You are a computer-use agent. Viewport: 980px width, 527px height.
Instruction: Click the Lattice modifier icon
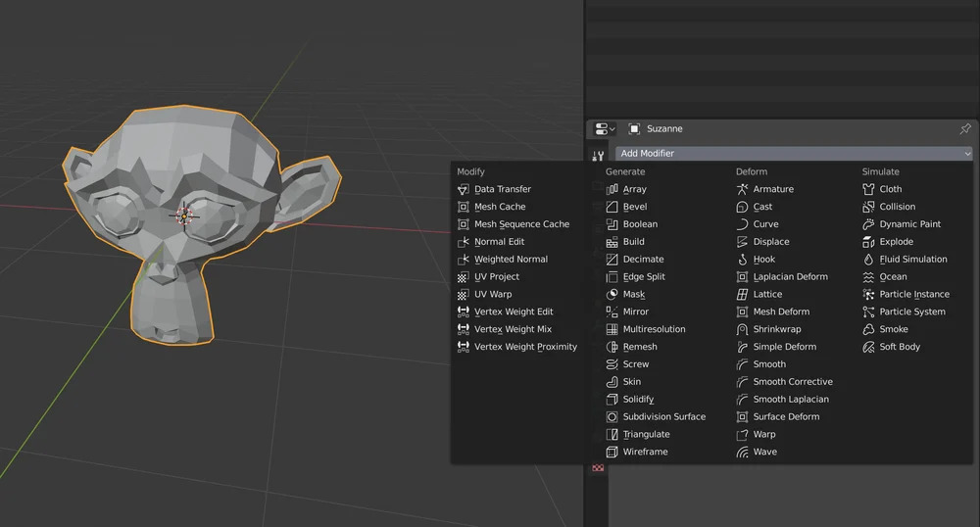pos(743,294)
